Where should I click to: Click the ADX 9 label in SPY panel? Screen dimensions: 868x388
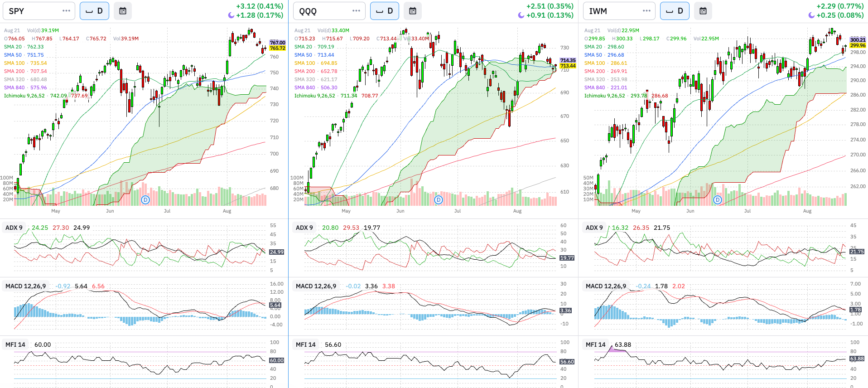point(14,228)
